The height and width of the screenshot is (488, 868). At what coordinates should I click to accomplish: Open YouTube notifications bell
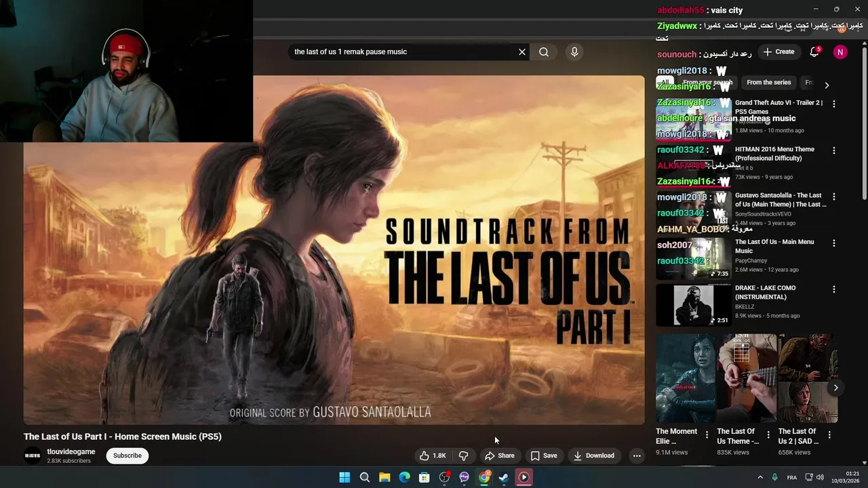pos(814,52)
